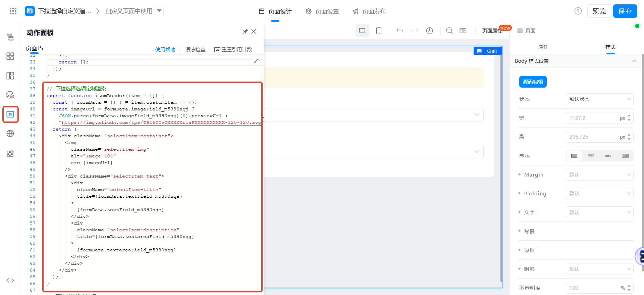Select the ABC inline display option

click(x=608, y=156)
